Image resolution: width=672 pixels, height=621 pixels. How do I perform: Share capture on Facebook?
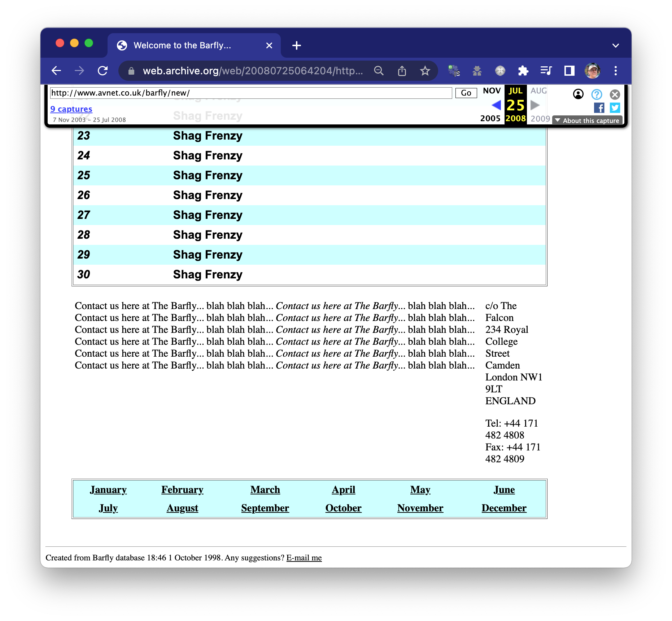pos(599,107)
